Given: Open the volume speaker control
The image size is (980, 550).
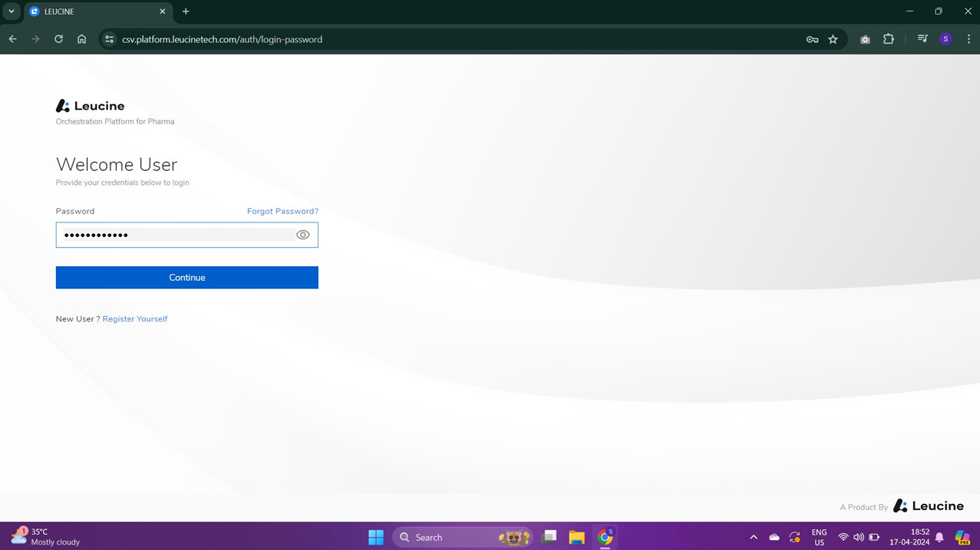Looking at the screenshot, I should click(859, 537).
